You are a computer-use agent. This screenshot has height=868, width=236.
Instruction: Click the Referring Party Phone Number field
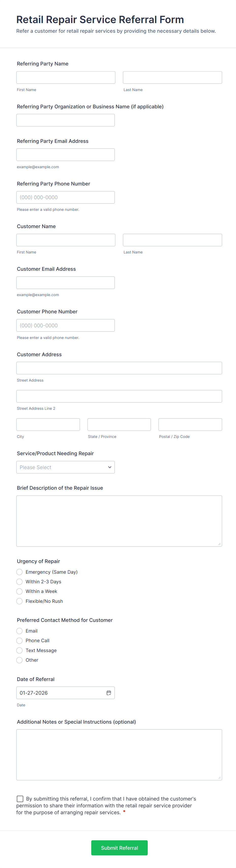pyautogui.click(x=65, y=197)
